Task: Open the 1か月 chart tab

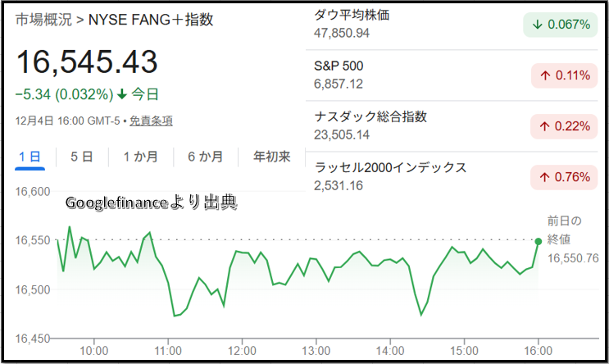Action: 141,157
